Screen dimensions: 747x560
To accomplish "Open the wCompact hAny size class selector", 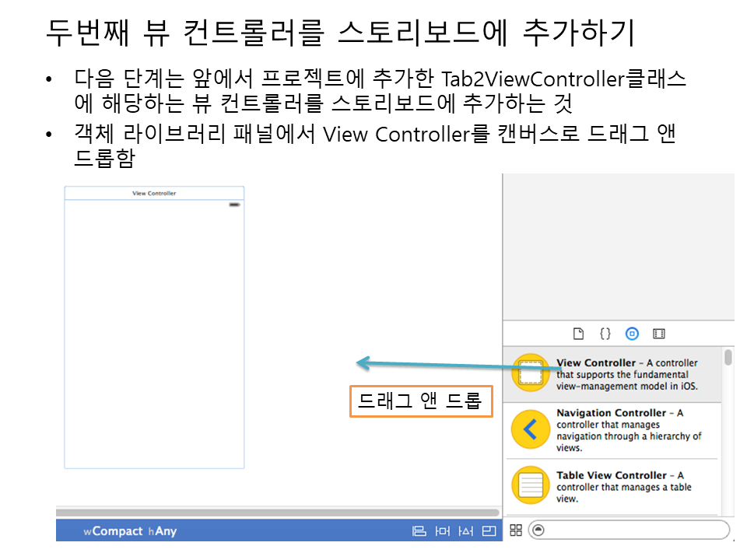I will (130, 531).
